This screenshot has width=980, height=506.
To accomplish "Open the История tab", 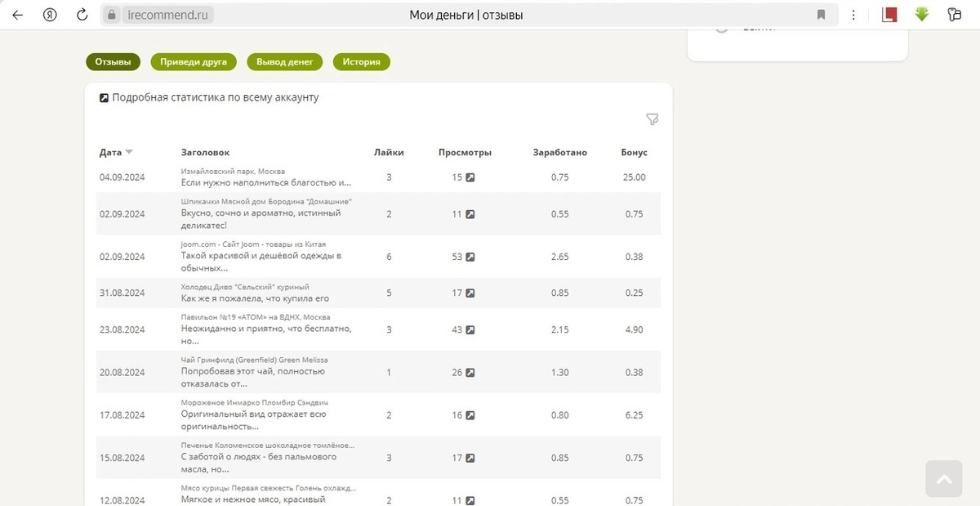I will point(362,61).
